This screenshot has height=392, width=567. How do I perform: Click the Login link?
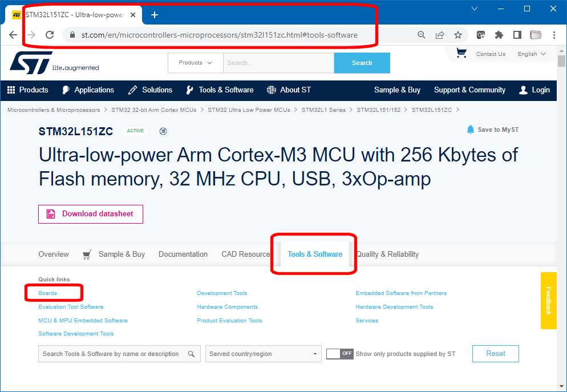point(541,90)
